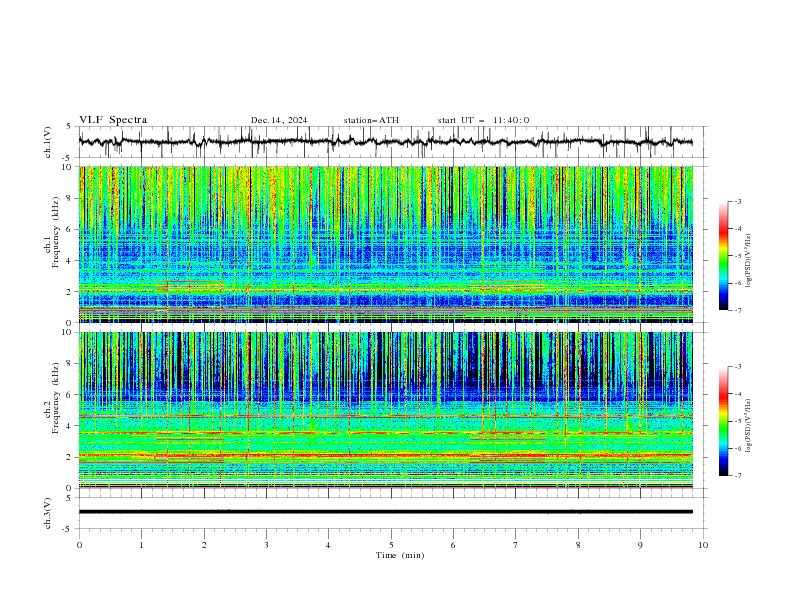The width and height of the screenshot is (792, 612).
Task: Click the '-7' tick on lower colorbar
Action: (737, 475)
